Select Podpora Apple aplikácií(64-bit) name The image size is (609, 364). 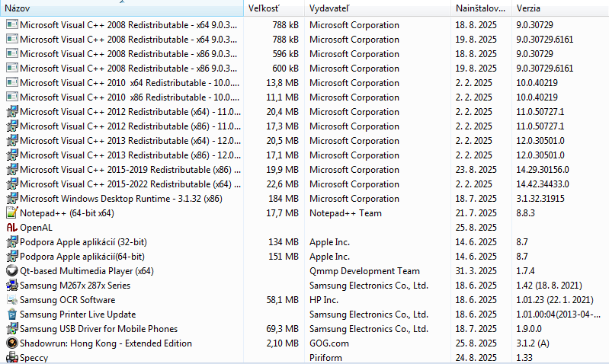point(82,257)
